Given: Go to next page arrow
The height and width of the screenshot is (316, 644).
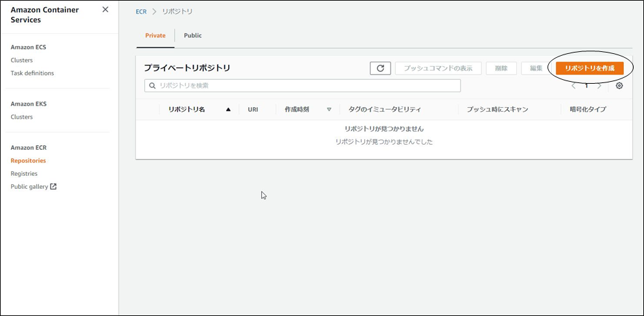Looking at the screenshot, I should (x=599, y=86).
